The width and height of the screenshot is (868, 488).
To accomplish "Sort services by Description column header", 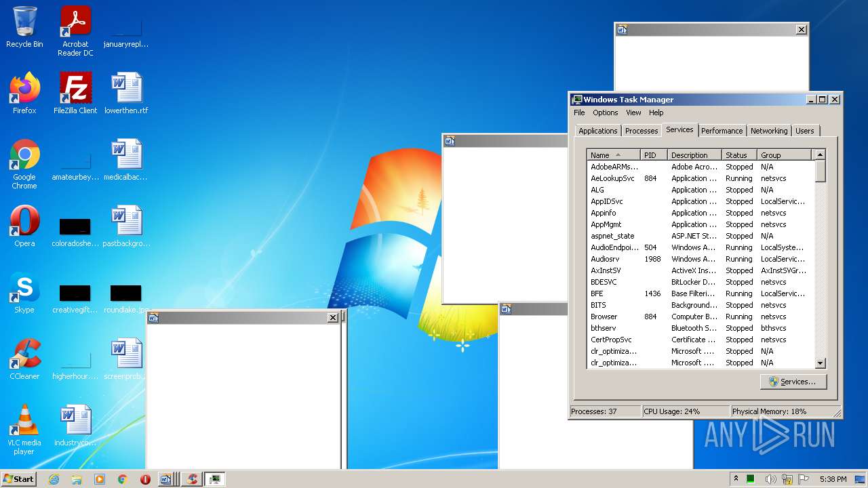I will point(694,155).
